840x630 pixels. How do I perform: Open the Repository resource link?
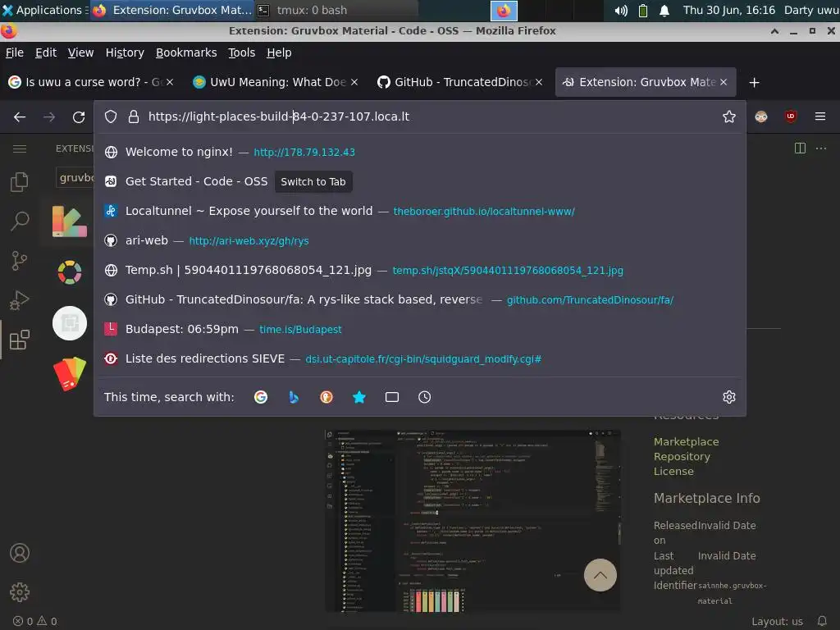point(682,456)
